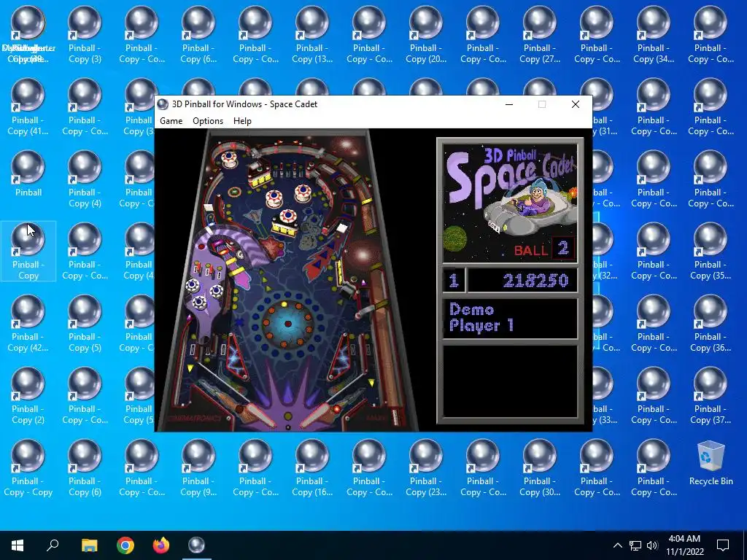Select the Pinball - Copy (13... shortcut
The image size is (747, 560).
pos(312,35)
